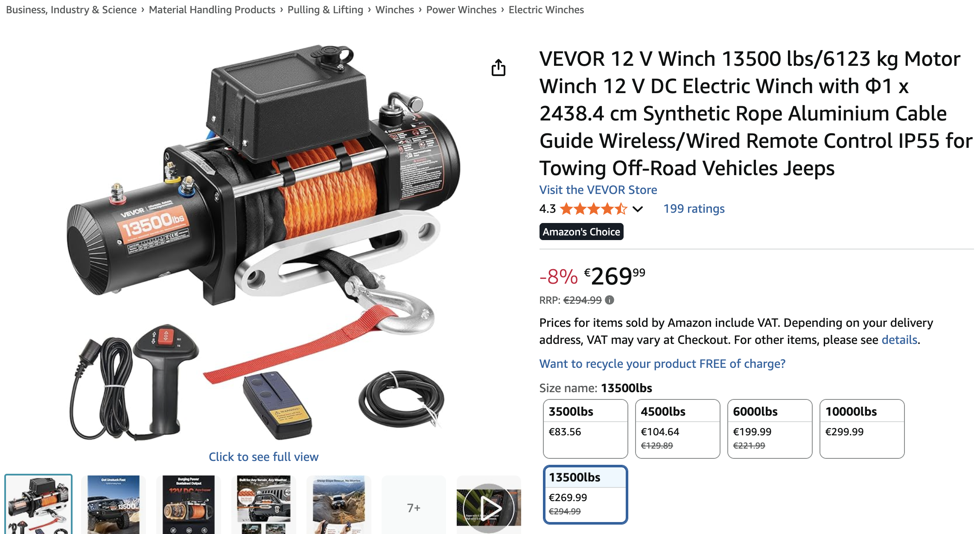This screenshot has width=980, height=534.
Task: Open the 7+ more images thumbnail
Action: pos(414,507)
